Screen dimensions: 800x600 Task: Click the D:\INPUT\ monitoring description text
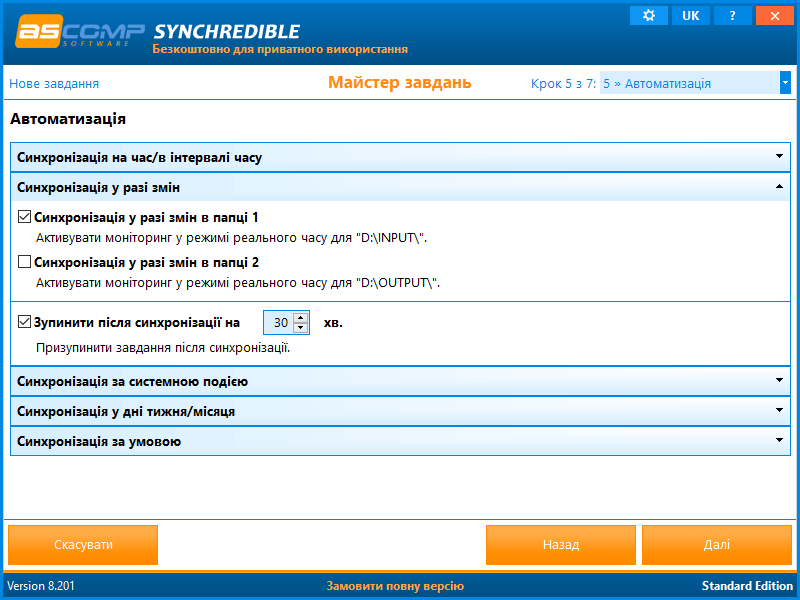[x=231, y=238]
